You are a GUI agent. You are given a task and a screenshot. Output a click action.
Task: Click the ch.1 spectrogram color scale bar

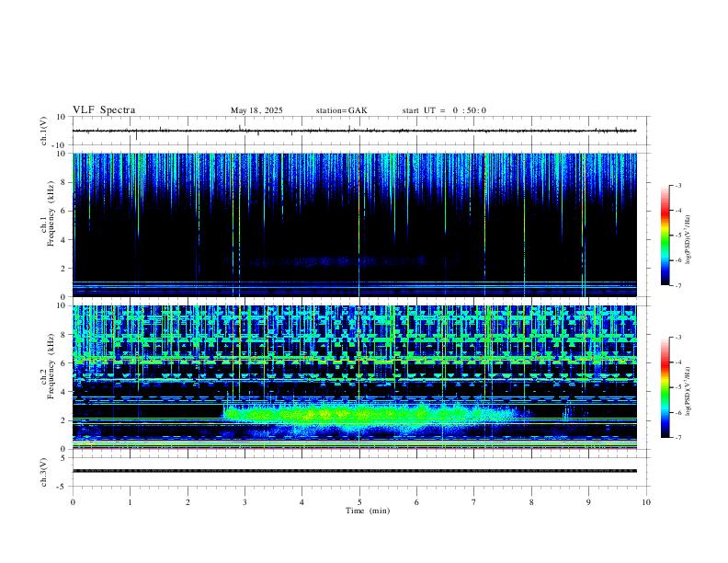[x=665, y=236]
